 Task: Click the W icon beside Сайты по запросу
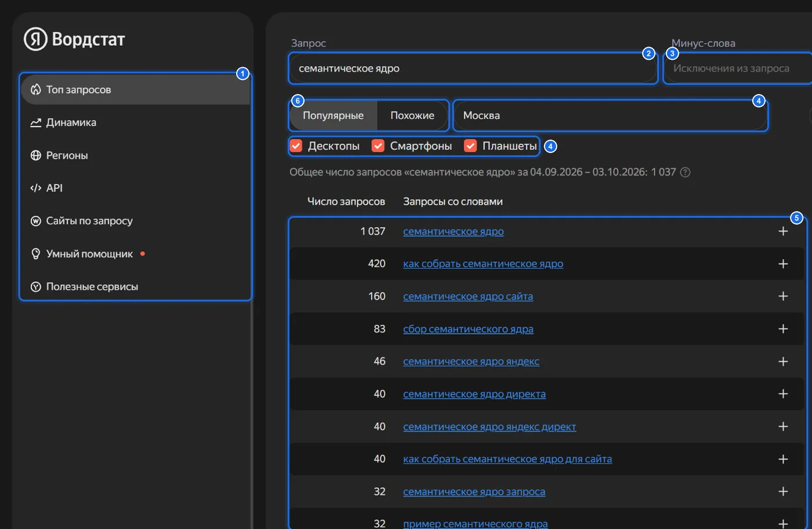[36, 221]
